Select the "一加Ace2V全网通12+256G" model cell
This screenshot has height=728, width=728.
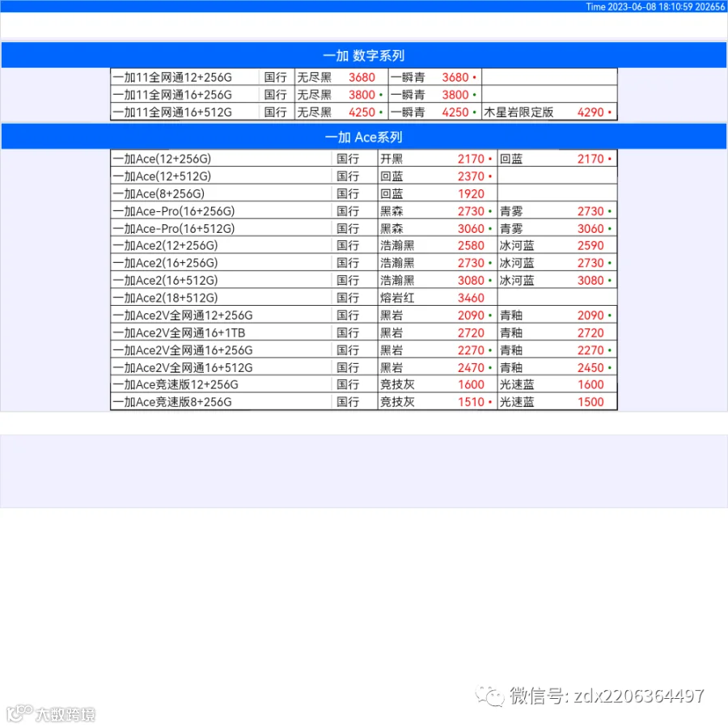[221, 315]
